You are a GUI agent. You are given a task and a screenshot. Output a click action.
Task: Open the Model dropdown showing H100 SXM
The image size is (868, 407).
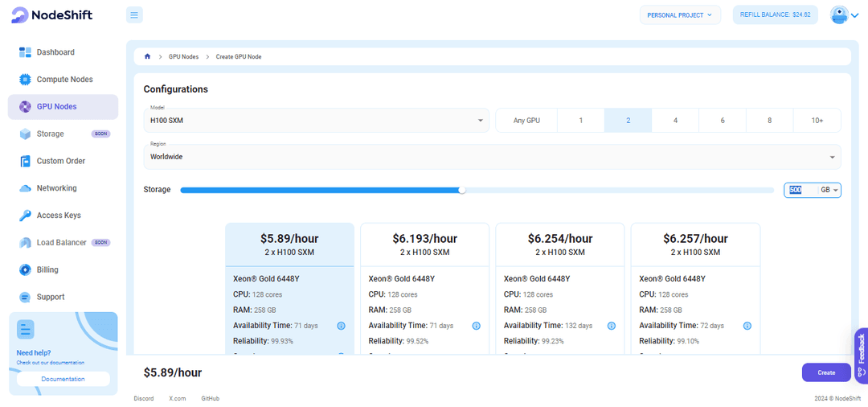[x=316, y=120]
